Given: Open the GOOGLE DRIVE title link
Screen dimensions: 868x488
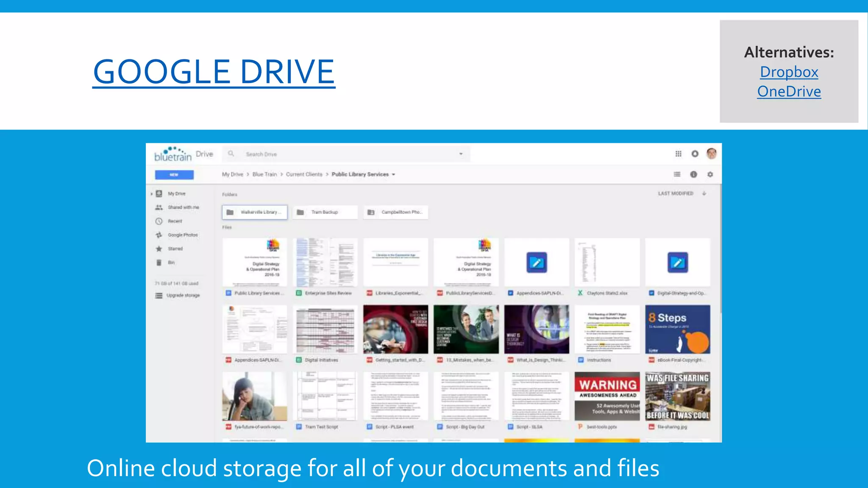Looking at the screenshot, I should tap(214, 72).
